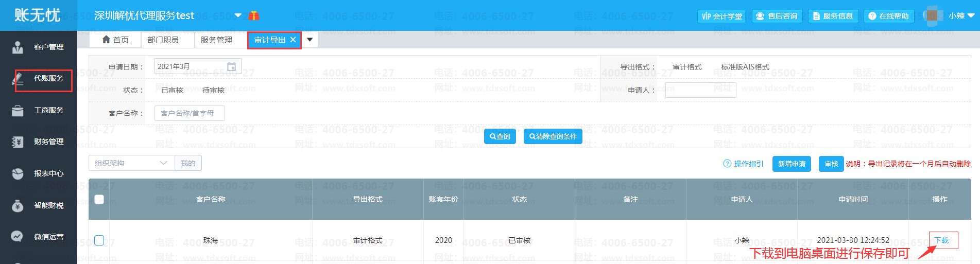Open calendar picker in 申请日期 field

pyautogui.click(x=232, y=66)
